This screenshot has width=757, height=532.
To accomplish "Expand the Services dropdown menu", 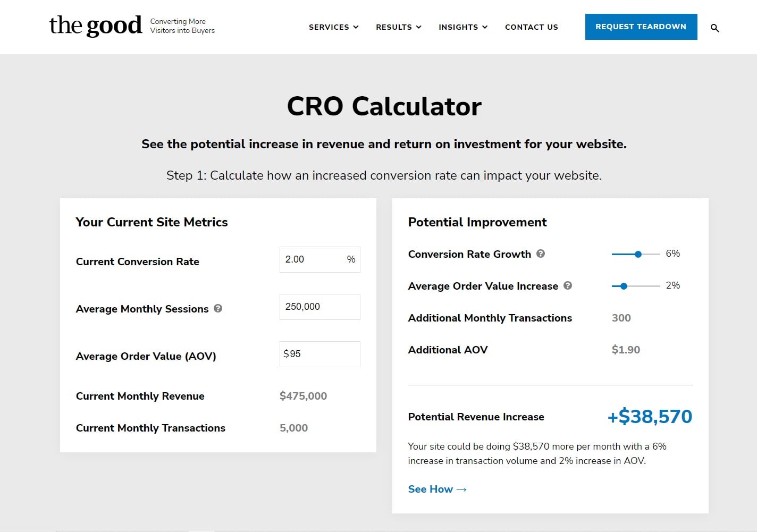I will pyautogui.click(x=333, y=27).
